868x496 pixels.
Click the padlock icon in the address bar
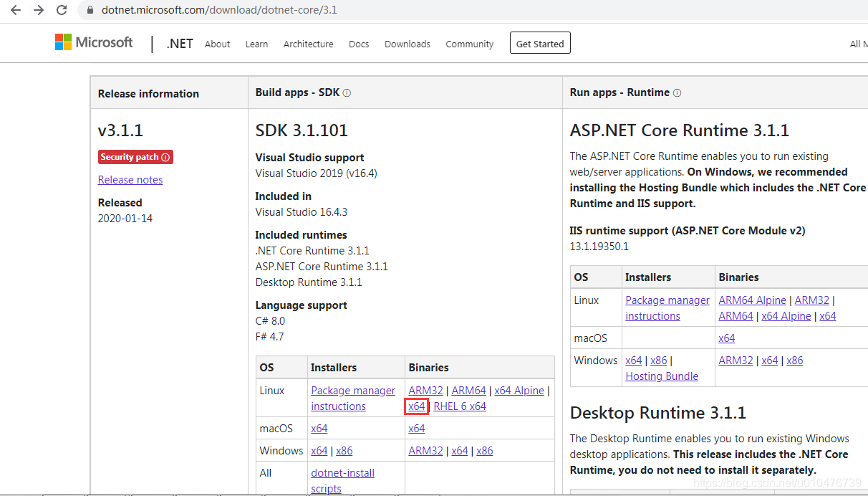[90, 11]
